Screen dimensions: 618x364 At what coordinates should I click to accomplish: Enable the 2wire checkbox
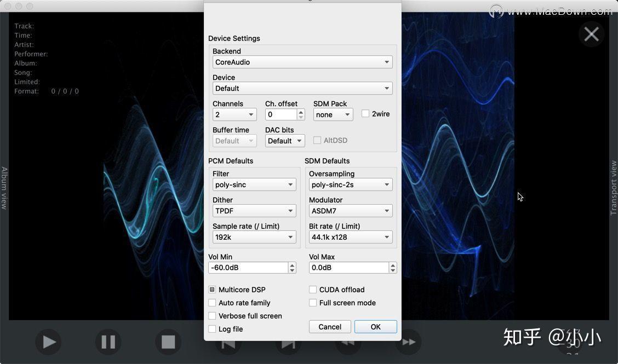(366, 114)
